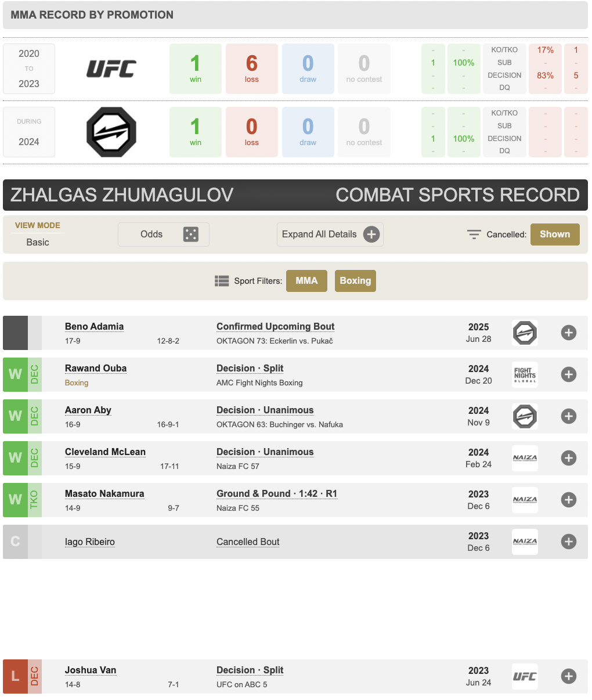Open Beno Adamia fighter link
592x700 pixels.
click(94, 327)
